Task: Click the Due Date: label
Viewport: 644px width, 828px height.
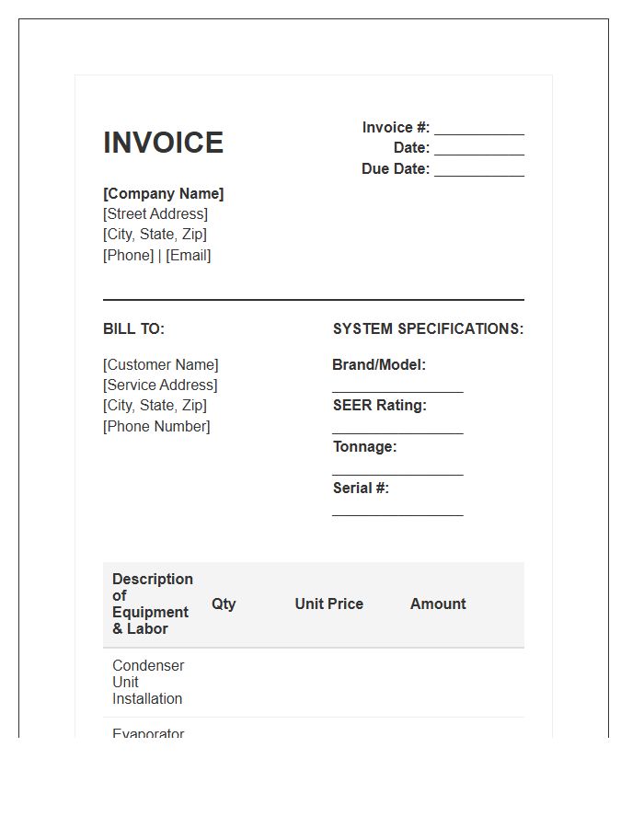Action: pyautogui.click(x=396, y=169)
